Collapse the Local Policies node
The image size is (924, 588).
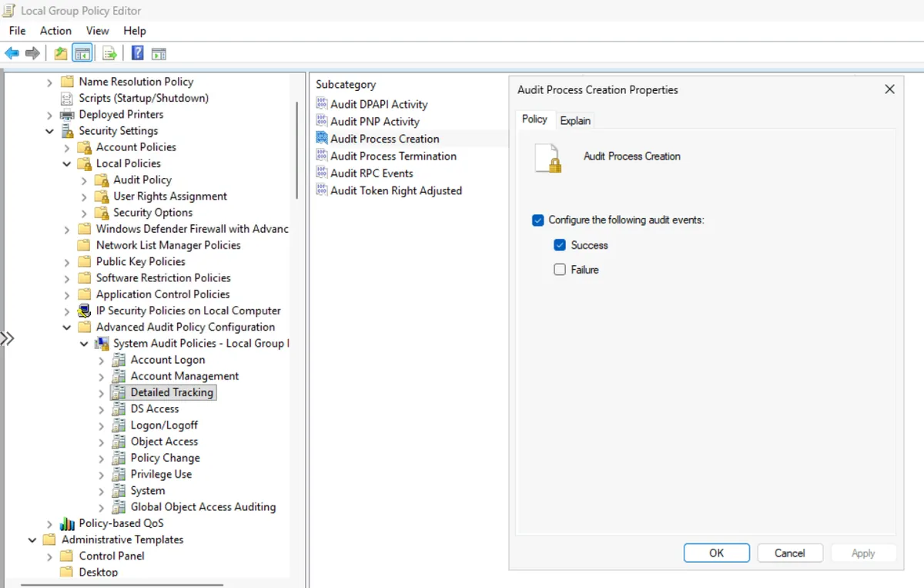pyautogui.click(x=67, y=163)
